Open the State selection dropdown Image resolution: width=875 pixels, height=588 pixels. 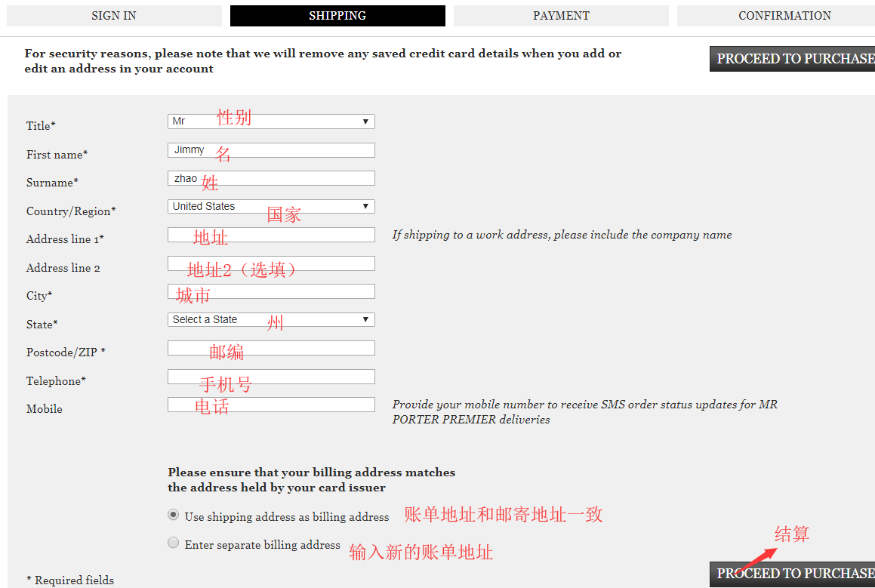click(x=270, y=319)
